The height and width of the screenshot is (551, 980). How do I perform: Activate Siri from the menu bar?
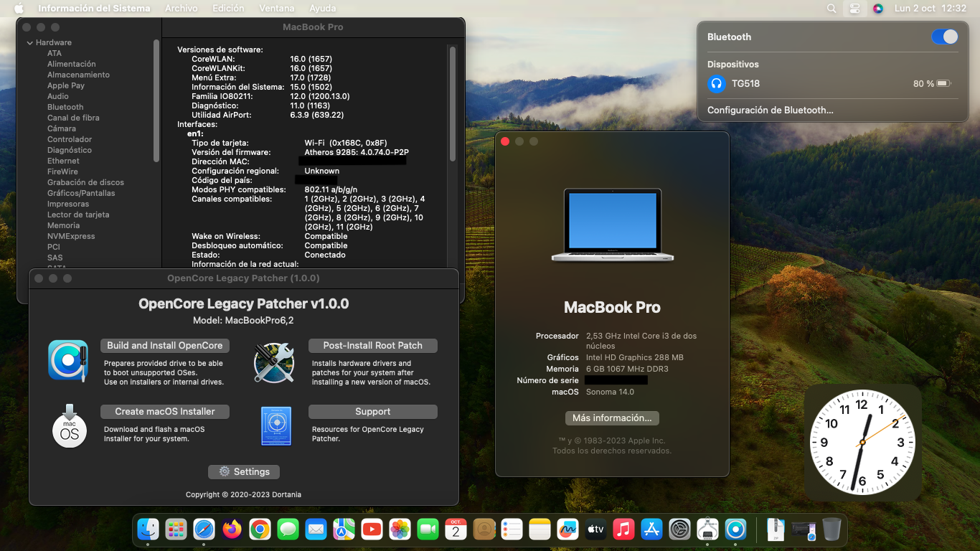click(x=877, y=9)
